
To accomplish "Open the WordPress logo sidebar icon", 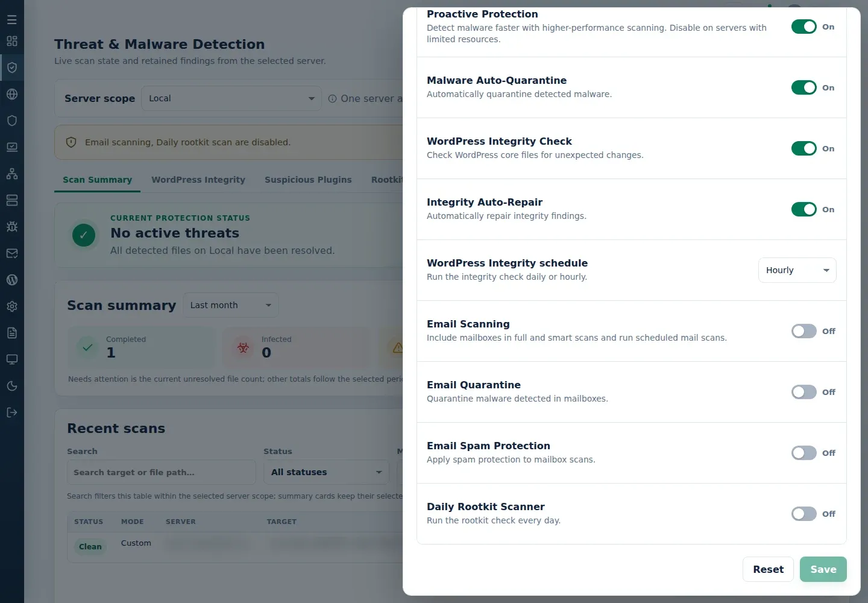I will (x=12, y=280).
